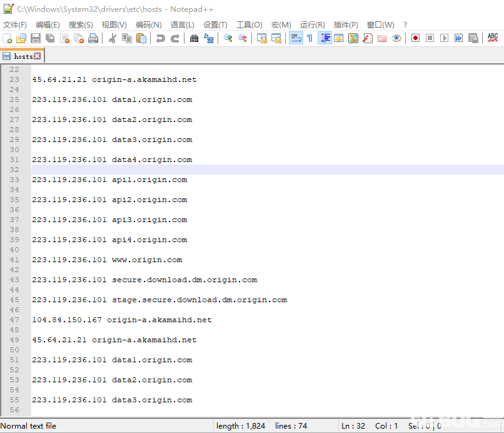
Task: Click the line 25 text data1.origin.com
Action: 152,99
